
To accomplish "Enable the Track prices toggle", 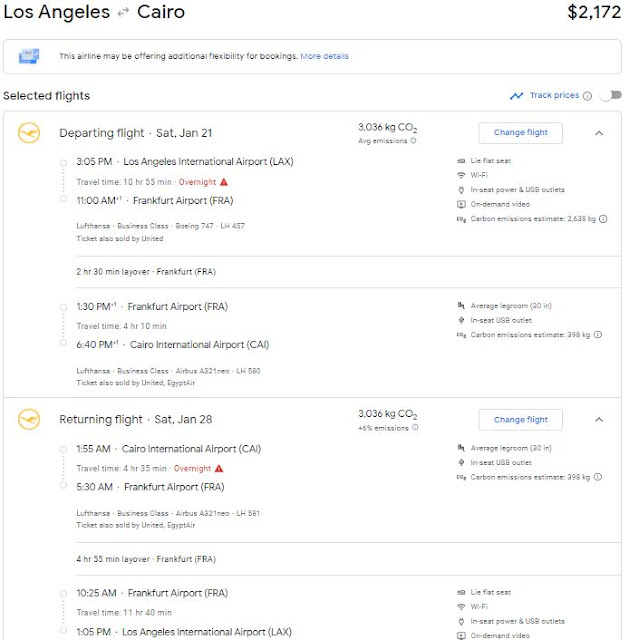I will coord(606,96).
